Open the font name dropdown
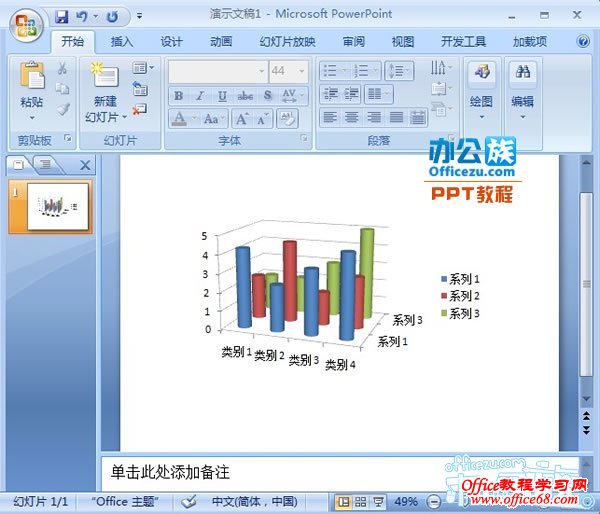This screenshot has height=514, width=600. click(261, 71)
